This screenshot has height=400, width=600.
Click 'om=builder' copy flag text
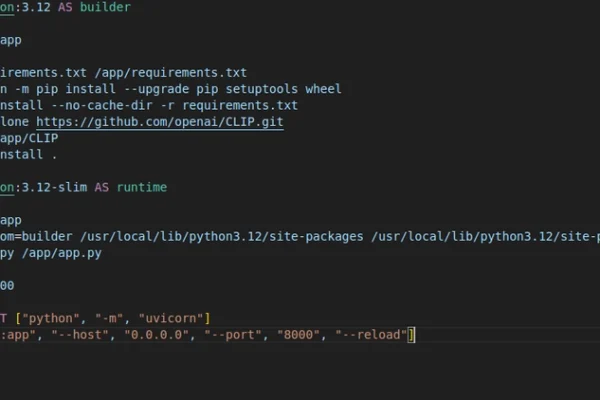pos(36,237)
